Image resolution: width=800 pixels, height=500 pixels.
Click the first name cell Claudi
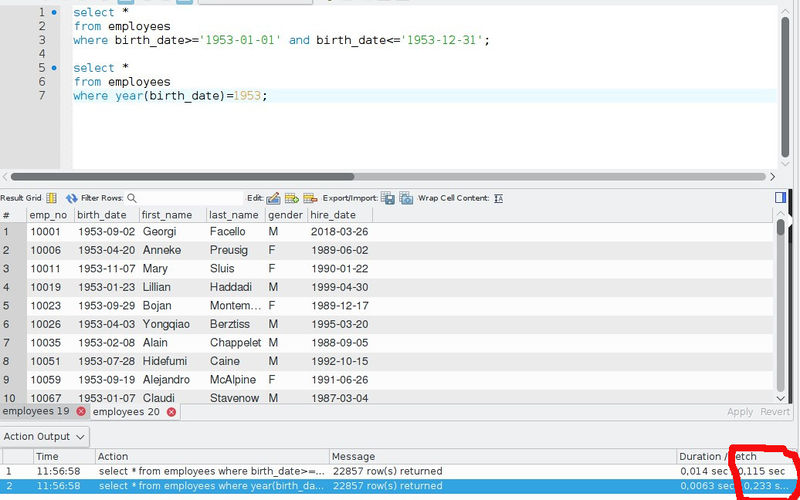[x=158, y=397]
